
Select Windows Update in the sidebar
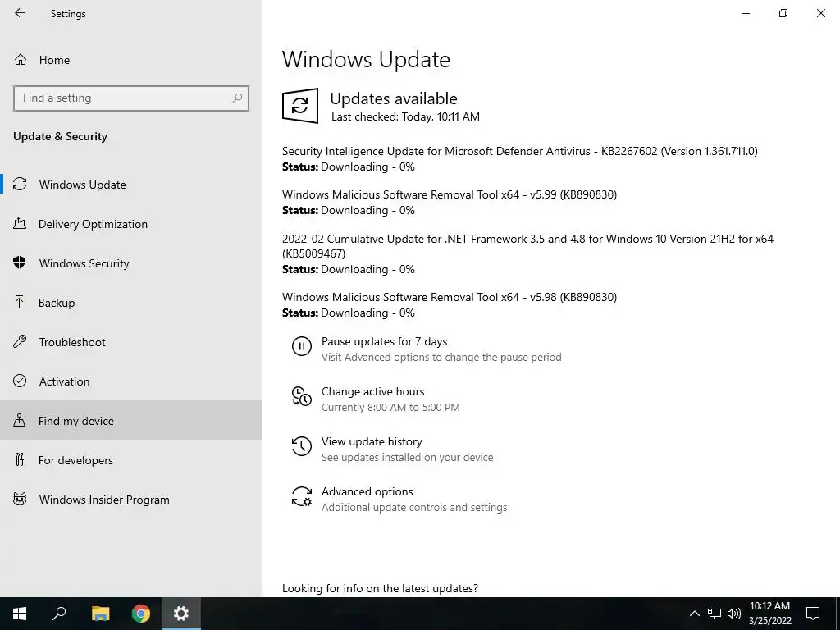point(130,185)
